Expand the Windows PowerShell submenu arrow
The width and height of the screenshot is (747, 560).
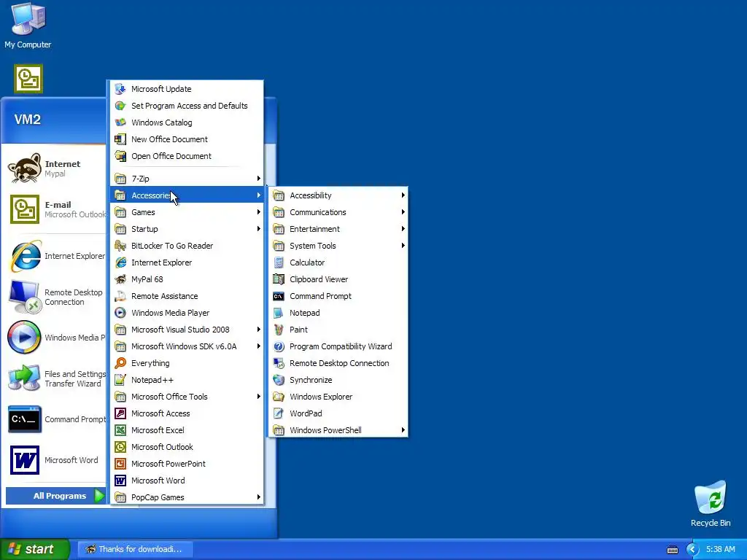coord(403,430)
